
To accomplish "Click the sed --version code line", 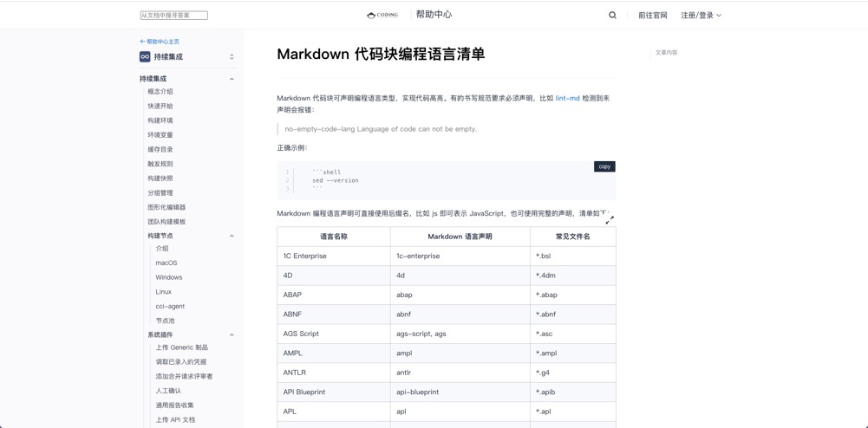I will [336, 180].
